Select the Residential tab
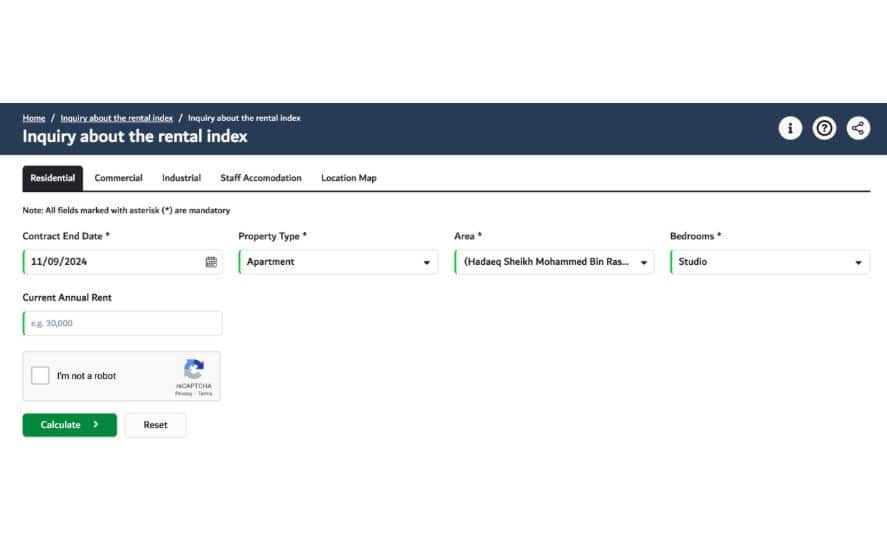This screenshot has height=554, width=887. tap(52, 178)
